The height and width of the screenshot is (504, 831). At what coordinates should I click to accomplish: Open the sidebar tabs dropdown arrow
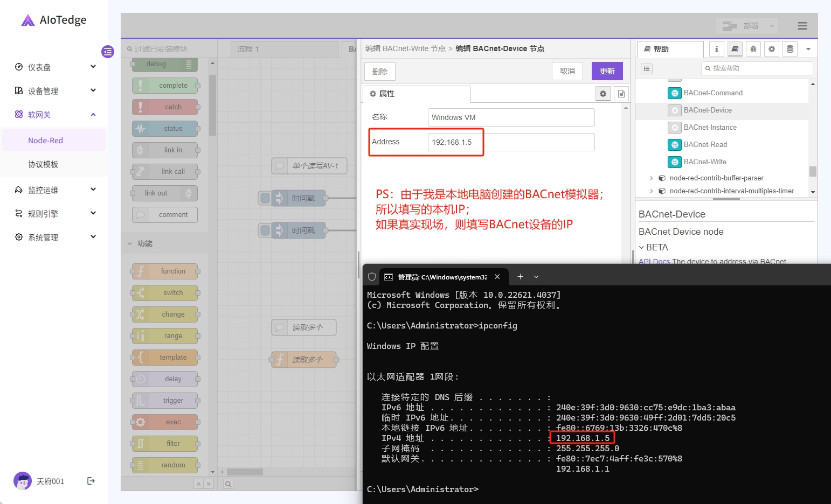tap(808, 49)
